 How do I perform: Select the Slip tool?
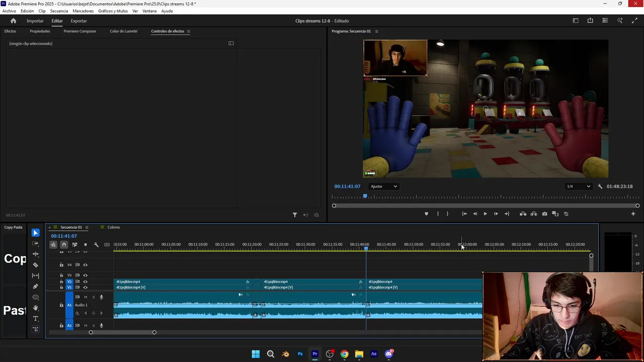point(35,276)
